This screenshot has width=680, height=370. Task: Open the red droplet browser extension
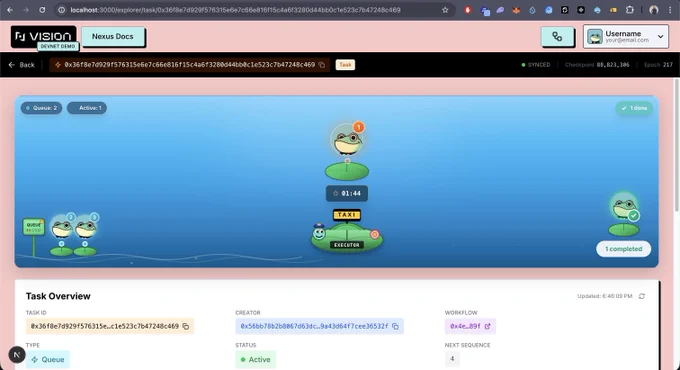pyautogui.click(x=468, y=10)
